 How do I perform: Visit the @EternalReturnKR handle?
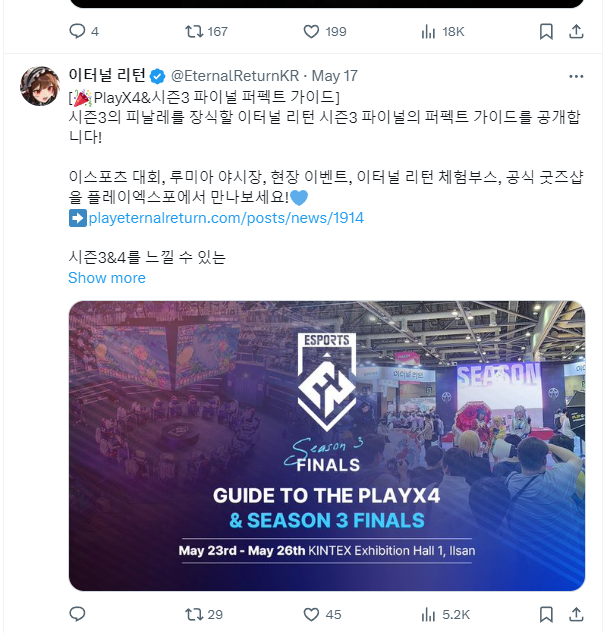pyautogui.click(x=235, y=76)
